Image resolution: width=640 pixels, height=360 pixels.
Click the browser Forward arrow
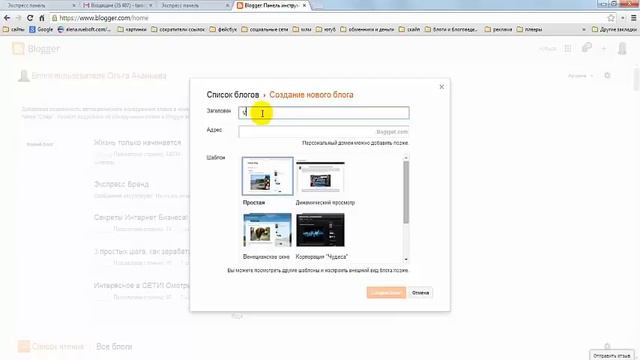pyautogui.click(x=18, y=18)
